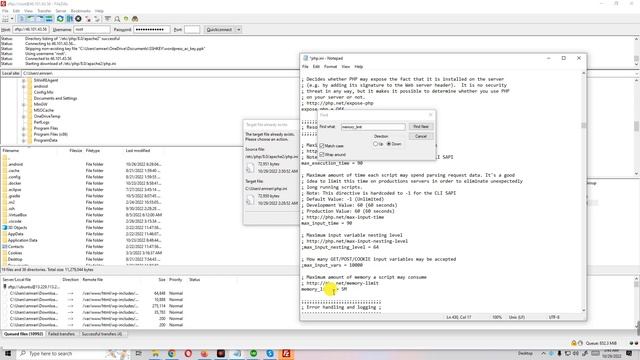Select the VirtualBox folder row
Image resolution: width=640 pixels, height=360 pixels.
[x=82, y=215]
